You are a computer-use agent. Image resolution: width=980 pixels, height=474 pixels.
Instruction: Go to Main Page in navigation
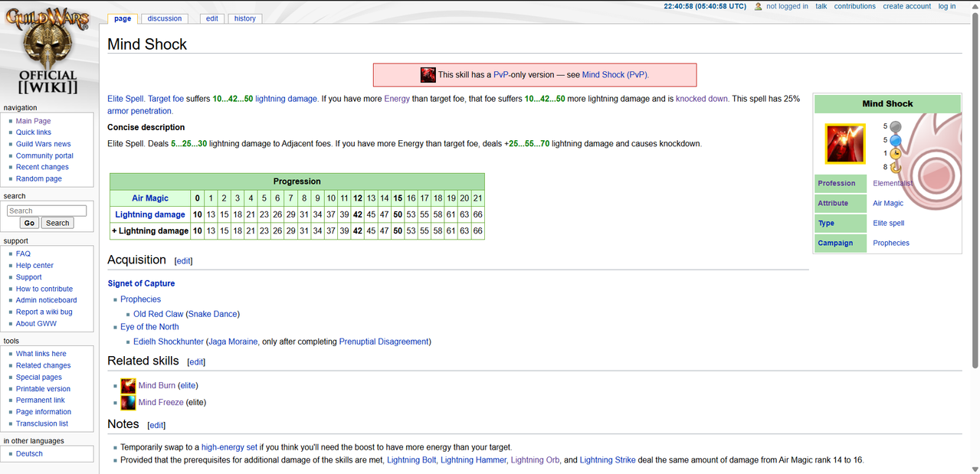pos(33,121)
